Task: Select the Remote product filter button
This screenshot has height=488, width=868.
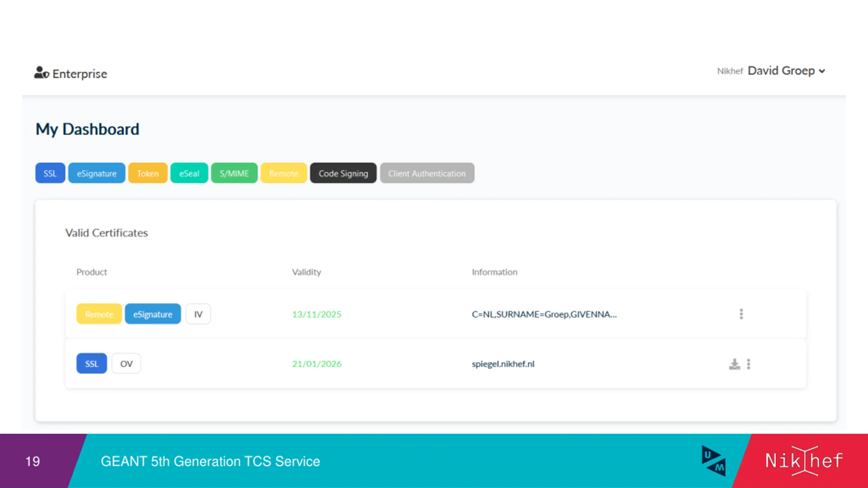Action: tap(284, 173)
